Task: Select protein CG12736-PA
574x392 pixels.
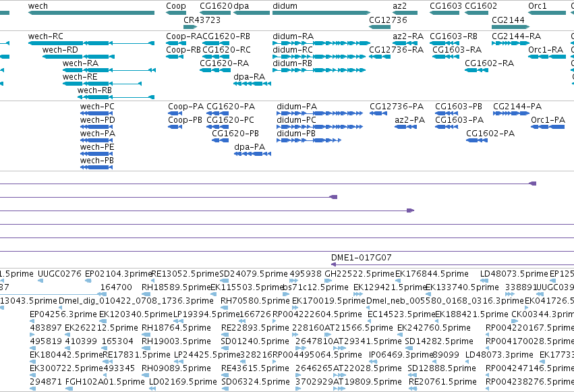Action: point(378,113)
